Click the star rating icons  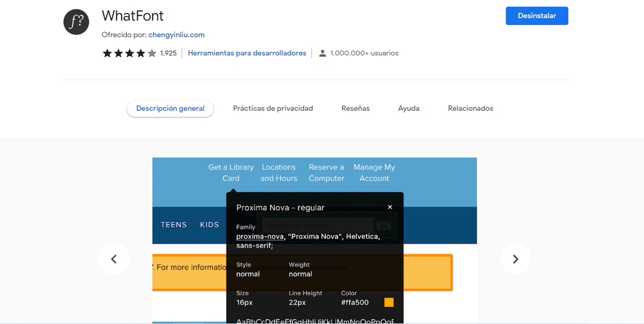[129, 53]
